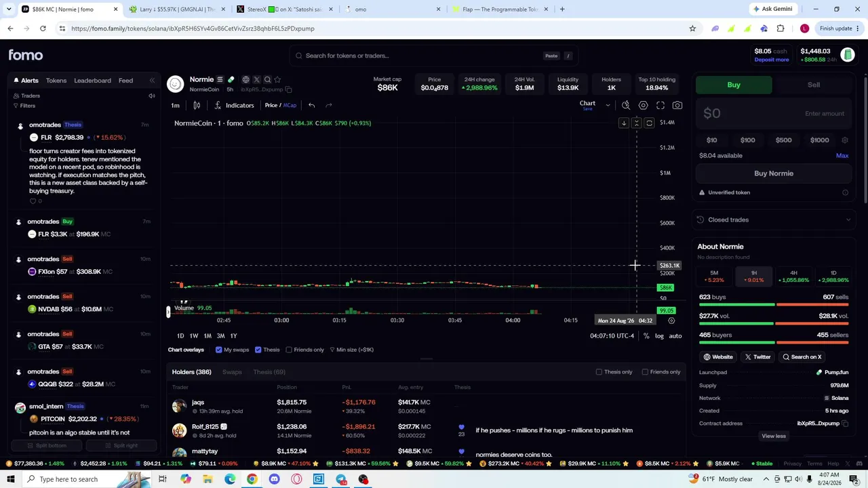Expand the Closed trades section
This screenshot has height=488, width=868.
pos(774,220)
